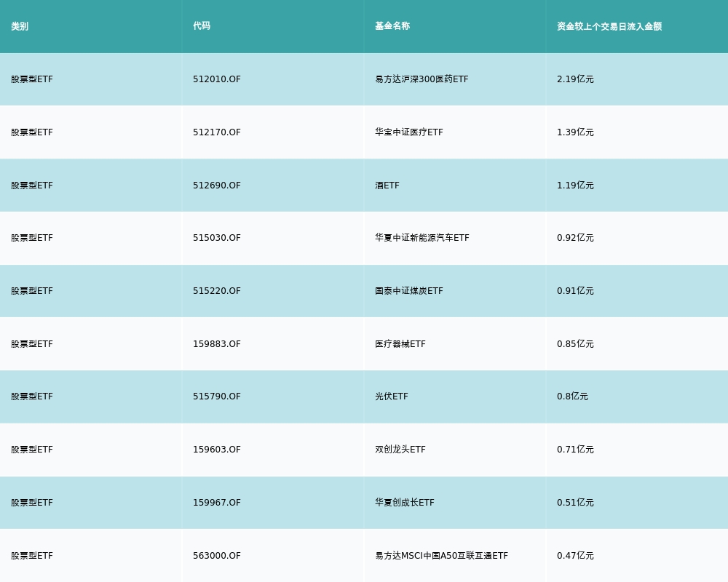Select code 515790.OF

click(x=217, y=396)
